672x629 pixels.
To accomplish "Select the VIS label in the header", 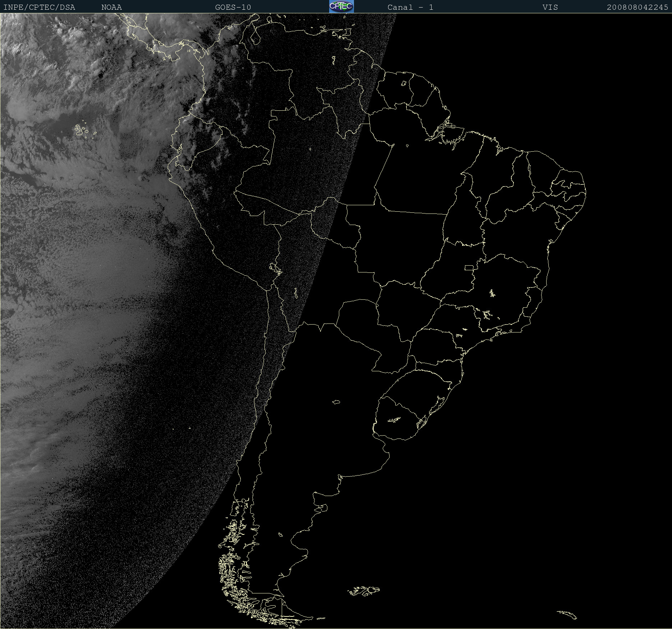I will [550, 7].
